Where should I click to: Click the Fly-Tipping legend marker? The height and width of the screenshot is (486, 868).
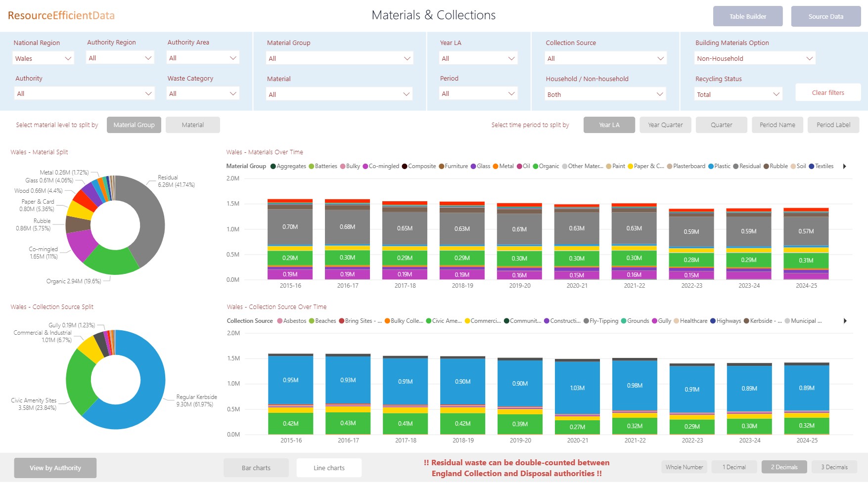(x=586, y=321)
